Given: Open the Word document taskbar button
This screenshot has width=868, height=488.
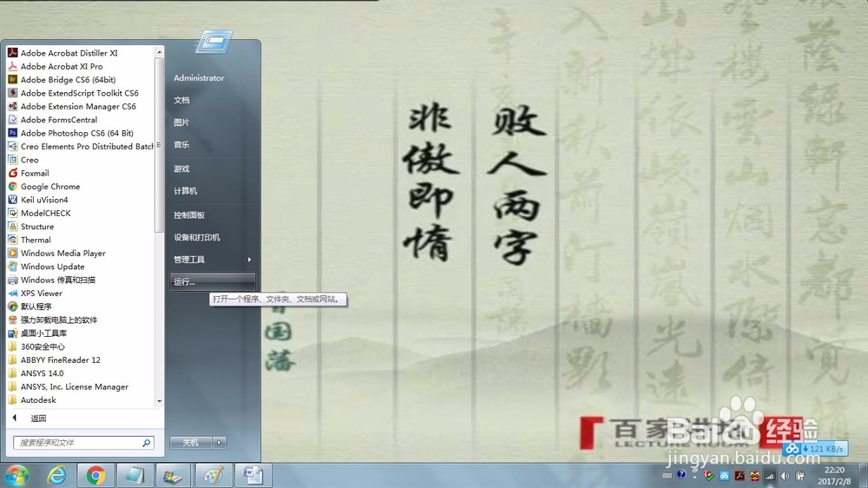Looking at the screenshot, I should click(253, 475).
